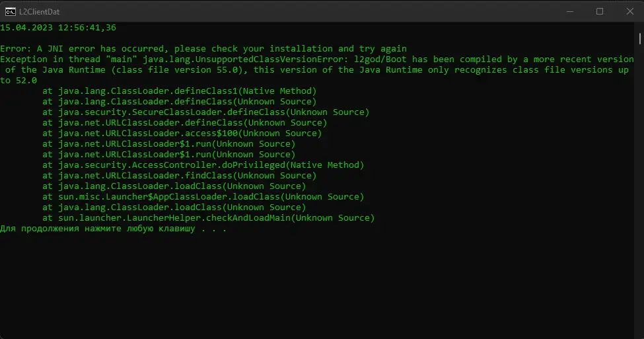
Task: Click the AccessController.doPrivileged stack line
Action: point(203,165)
